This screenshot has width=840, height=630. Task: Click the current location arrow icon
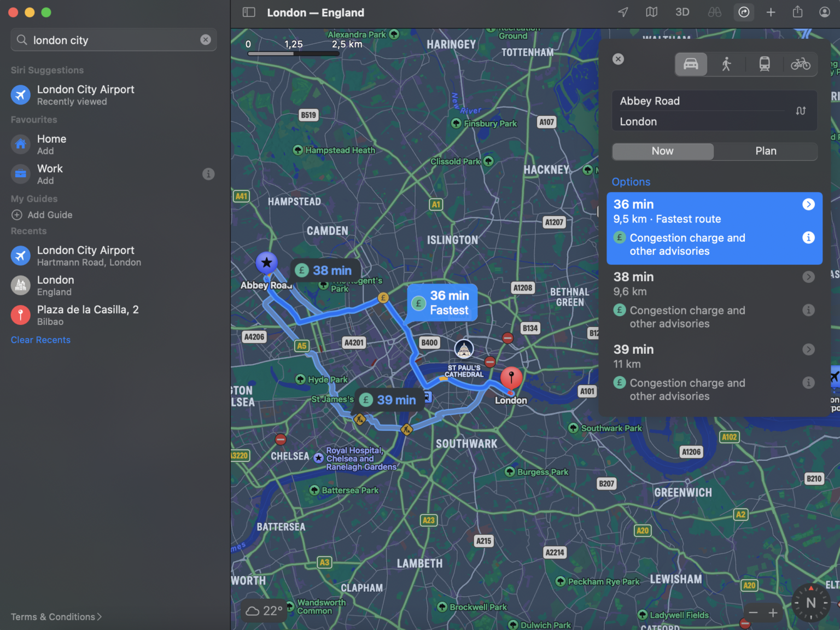622,12
